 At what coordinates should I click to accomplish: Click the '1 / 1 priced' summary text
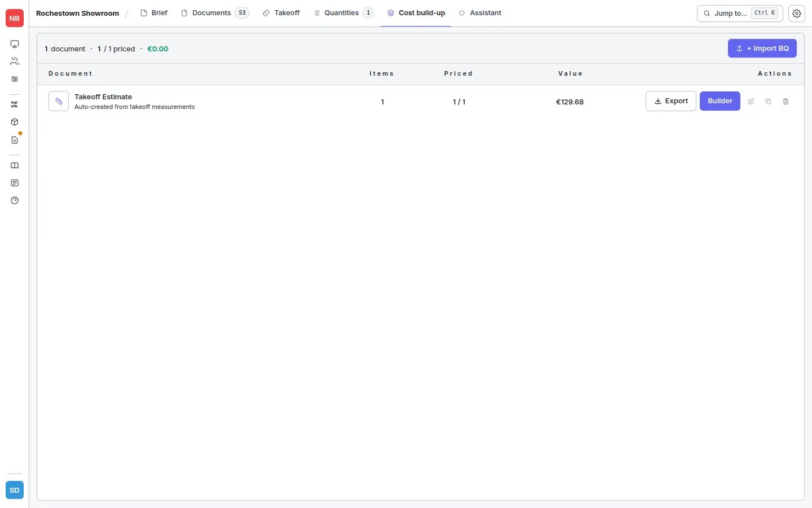[116, 49]
